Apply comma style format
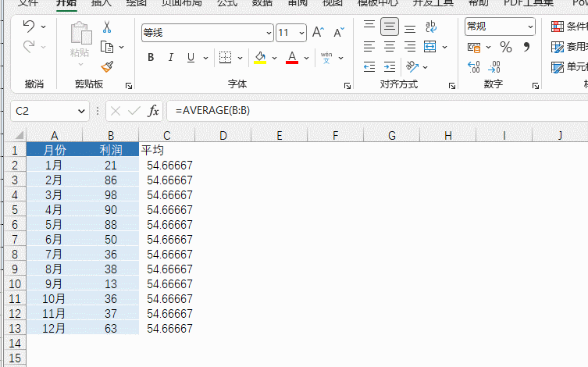The height and width of the screenshot is (367, 588). tap(526, 47)
